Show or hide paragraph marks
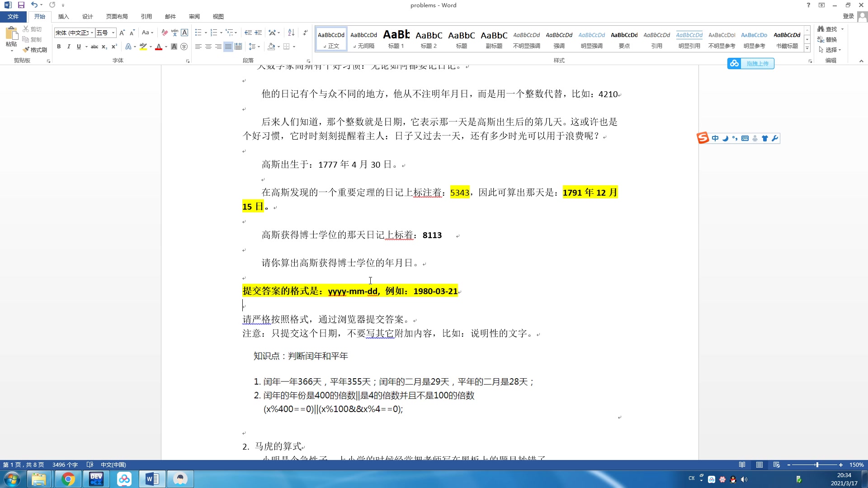868x488 pixels. click(305, 33)
